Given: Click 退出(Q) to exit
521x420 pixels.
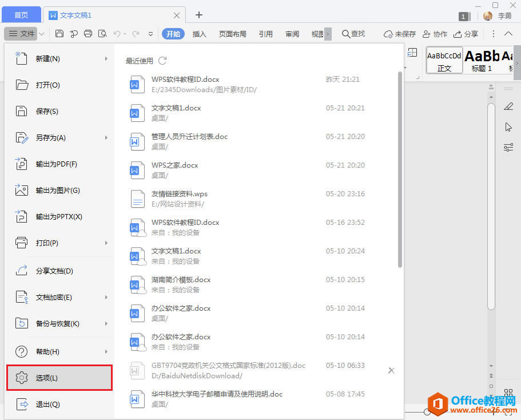Looking at the screenshot, I should coord(59,405).
